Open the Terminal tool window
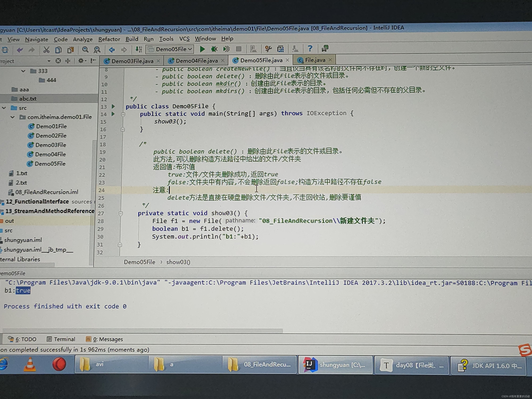This screenshot has height=399, width=532. (61, 339)
